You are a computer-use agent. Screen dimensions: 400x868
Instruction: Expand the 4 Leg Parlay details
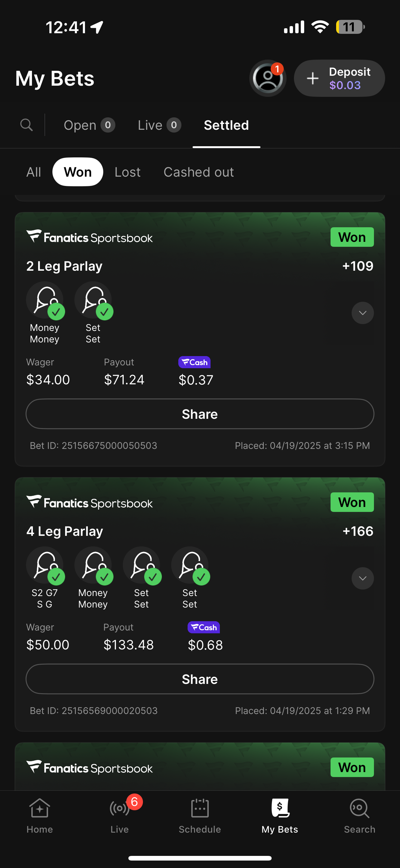pos(362,578)
